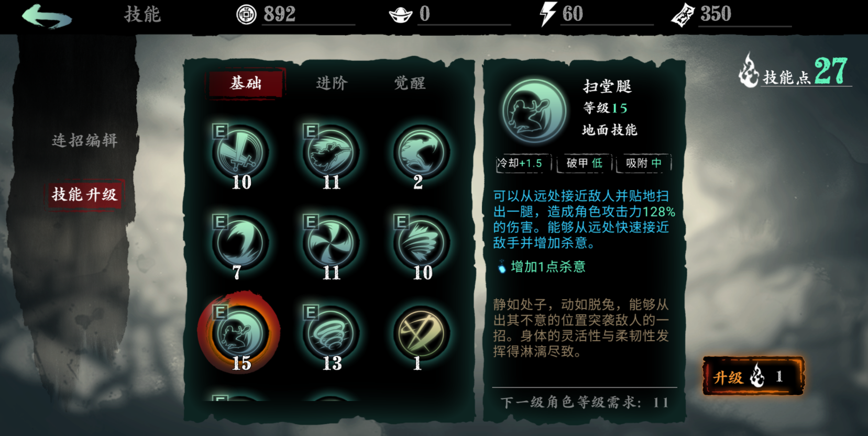868x436 pixels.
Task: Select the crossed swords skill level 10
Action: pos(241,152)
